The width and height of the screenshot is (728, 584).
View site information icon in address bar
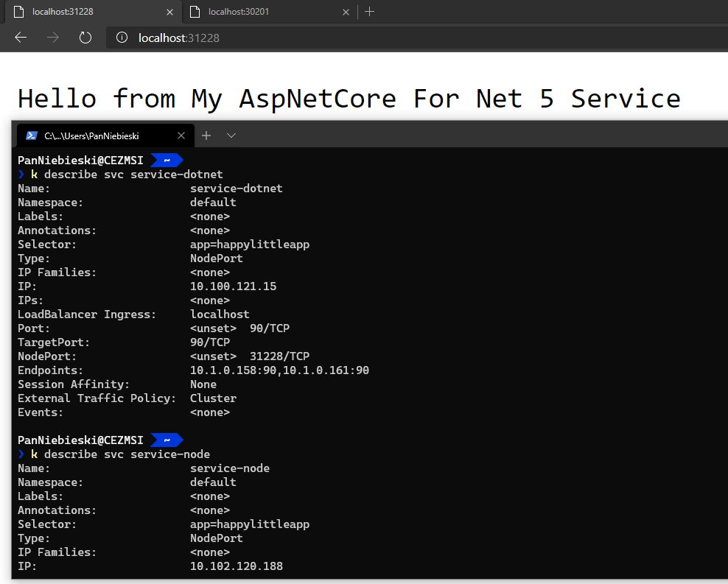(x=122, y=38)
